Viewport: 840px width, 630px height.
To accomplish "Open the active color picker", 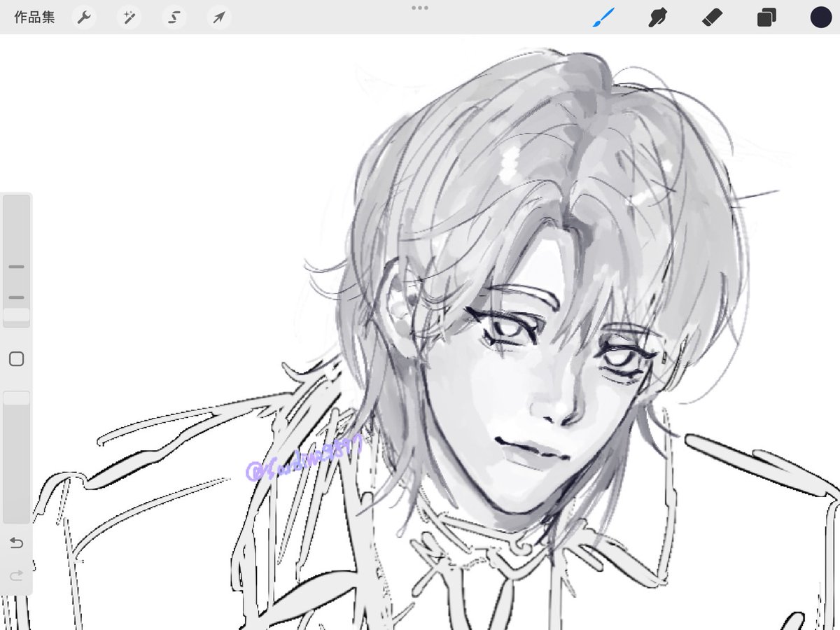I will [x=820, y=17].
